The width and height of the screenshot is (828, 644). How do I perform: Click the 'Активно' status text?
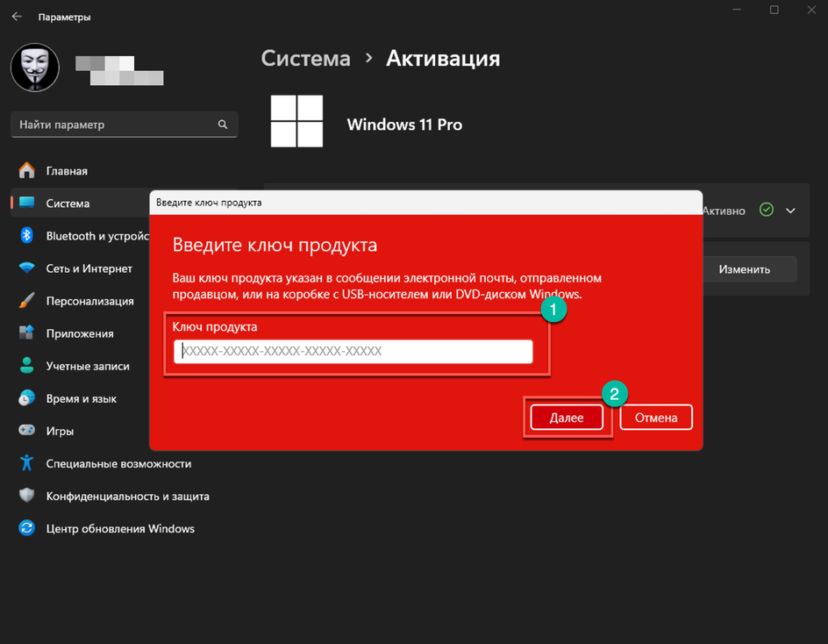pos(724,211)
